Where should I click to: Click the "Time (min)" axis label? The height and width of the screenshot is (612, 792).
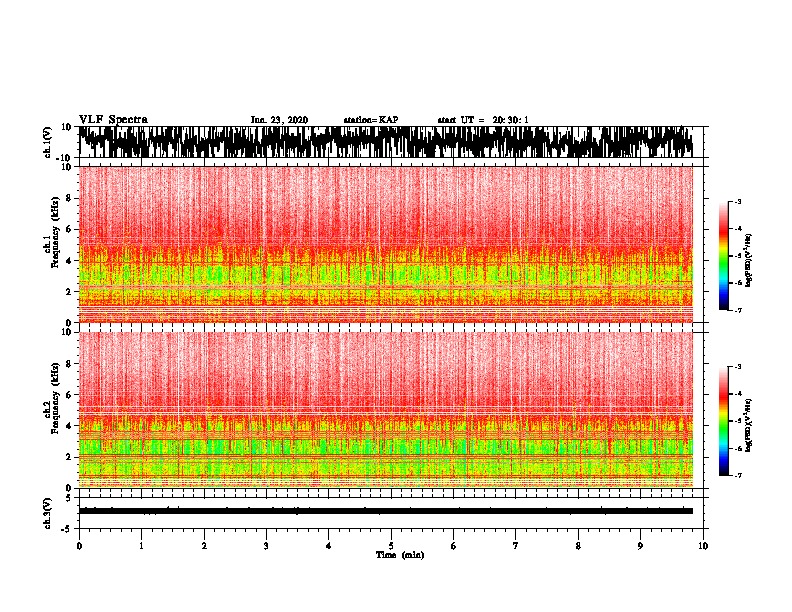click(x=400, y=555)
